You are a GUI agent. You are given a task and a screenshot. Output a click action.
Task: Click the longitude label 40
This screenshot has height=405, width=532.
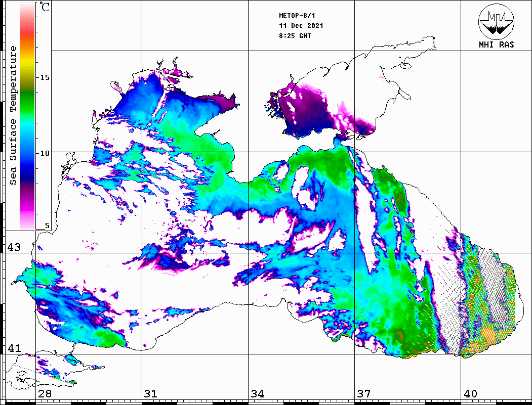tap(470, 394)
